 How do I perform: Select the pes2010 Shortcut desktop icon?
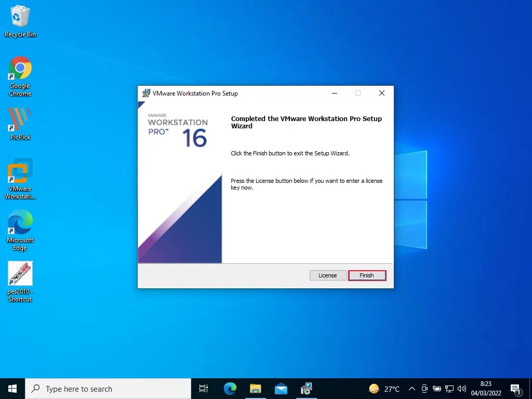[20, 282]
